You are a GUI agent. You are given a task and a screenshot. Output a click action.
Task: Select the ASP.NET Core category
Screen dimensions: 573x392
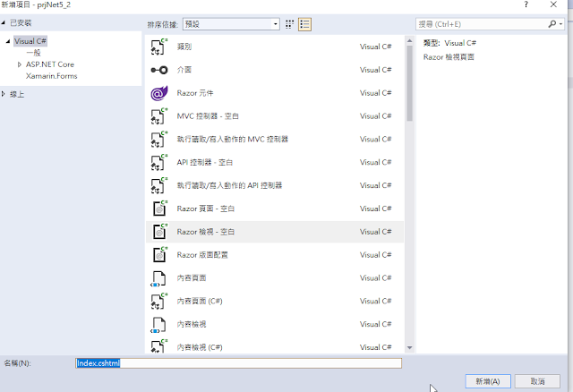(x=50, y=64)
